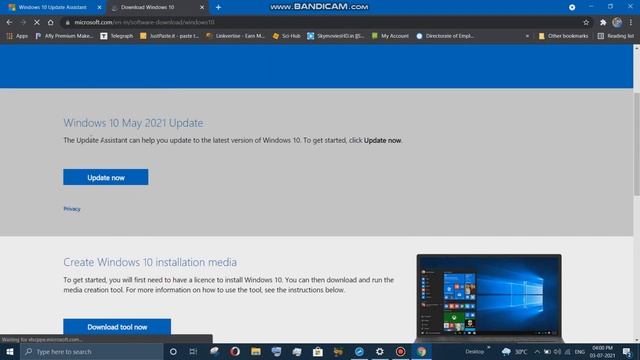The width and height of the screenshot is (640, 360).
Task: Open Directorate of Empl... bookmark
Action: 445,36
